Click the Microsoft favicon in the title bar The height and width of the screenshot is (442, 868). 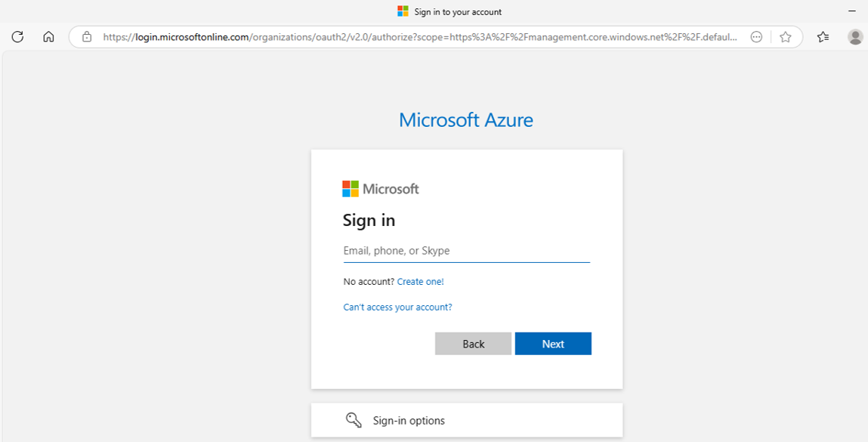point(403,11)
